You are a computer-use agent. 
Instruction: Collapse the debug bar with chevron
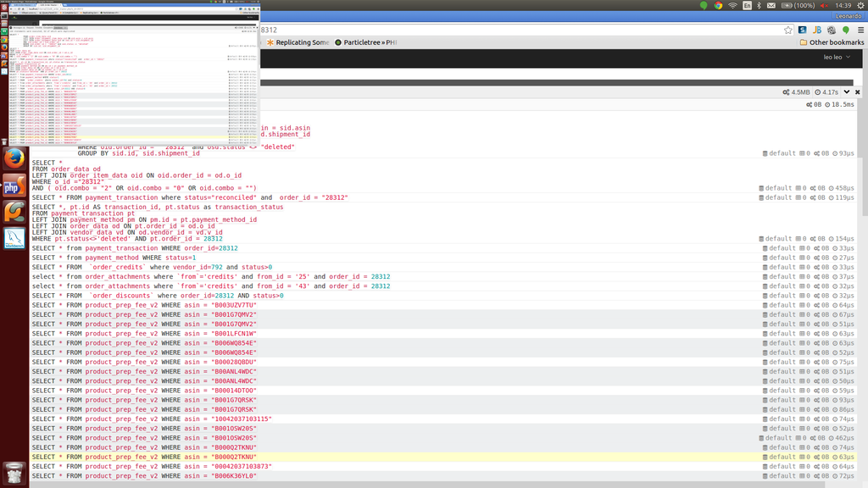847,91
